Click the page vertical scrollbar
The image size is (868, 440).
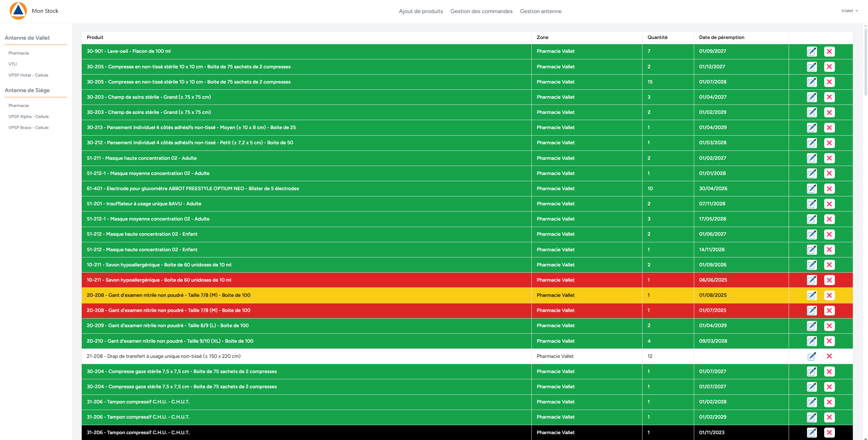tap(866, 62)
